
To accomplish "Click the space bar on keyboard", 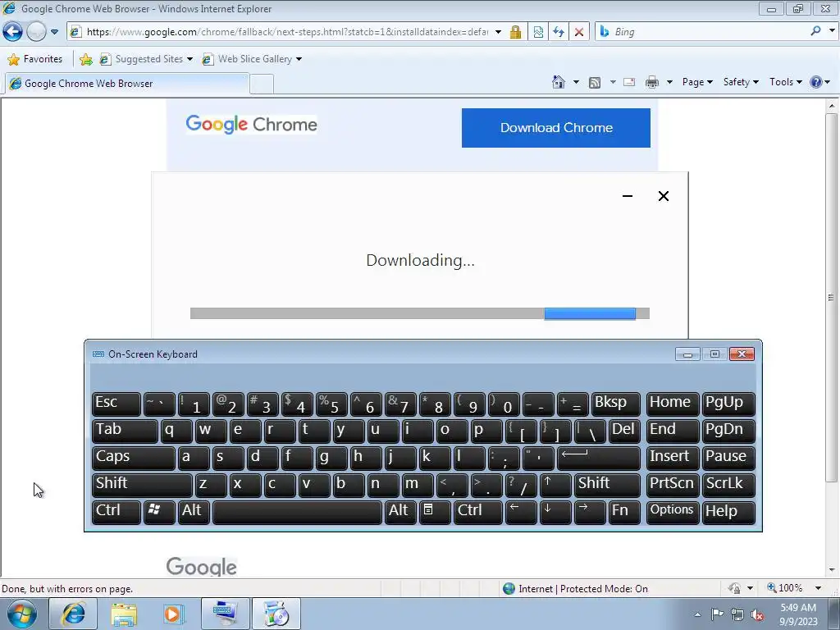I will pos(297,512).
